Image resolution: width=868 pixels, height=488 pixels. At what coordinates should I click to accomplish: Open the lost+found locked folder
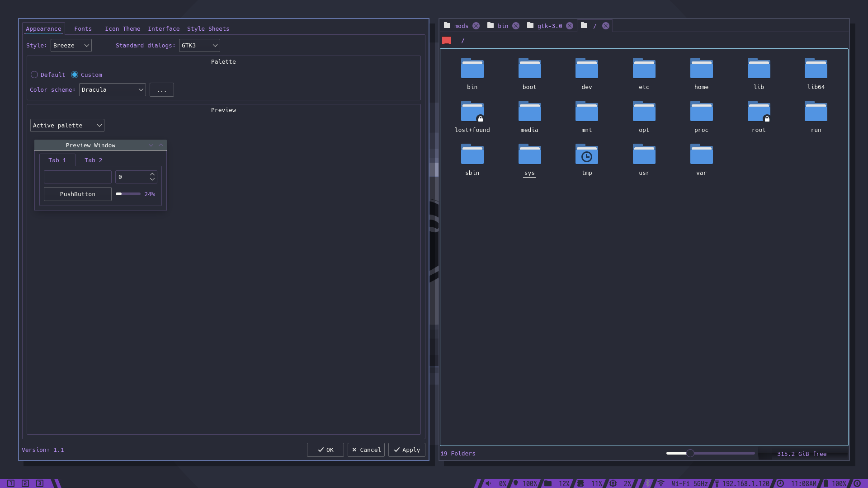(472, 112)
